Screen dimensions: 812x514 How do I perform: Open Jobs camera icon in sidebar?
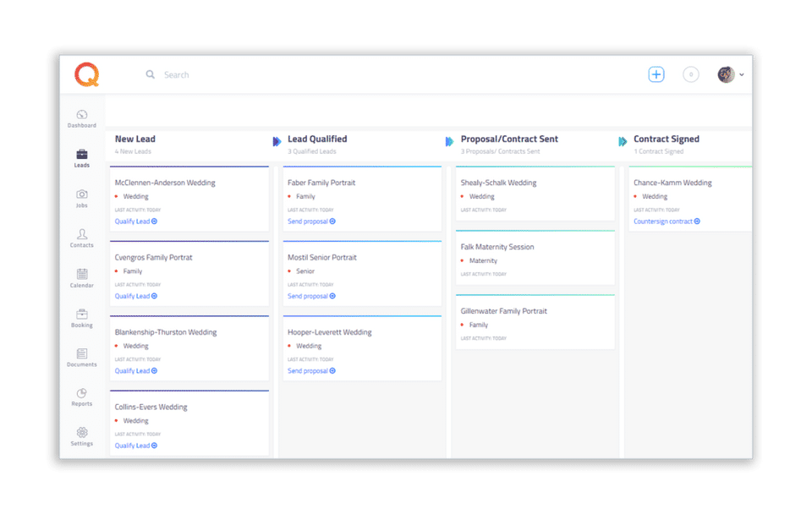pyautogui.click(x=82, y=194)
